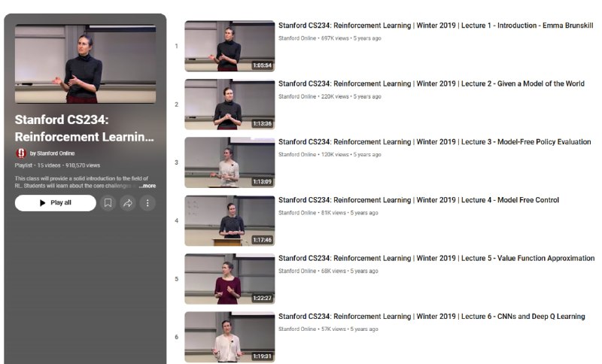Open Lecture 1 video thumbnail
The image size is (602, 364).
coord(230,46)
